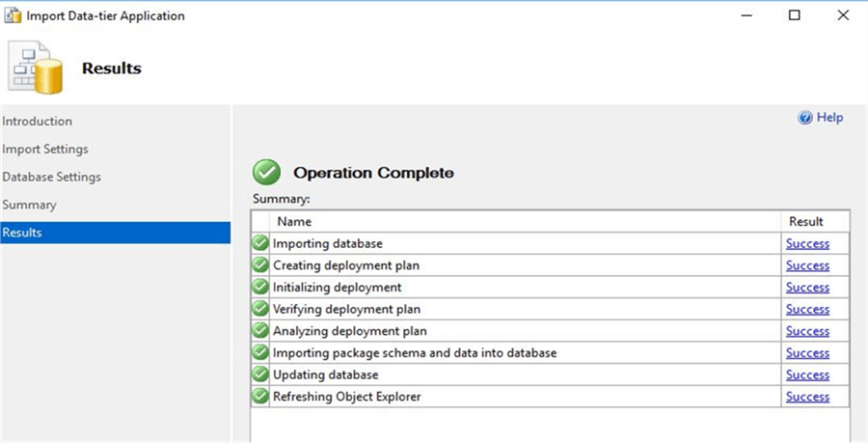This screenshot has height=443, width=868.
Task: Select Database Settings in the sidebar
Action: tap(51, 178)
